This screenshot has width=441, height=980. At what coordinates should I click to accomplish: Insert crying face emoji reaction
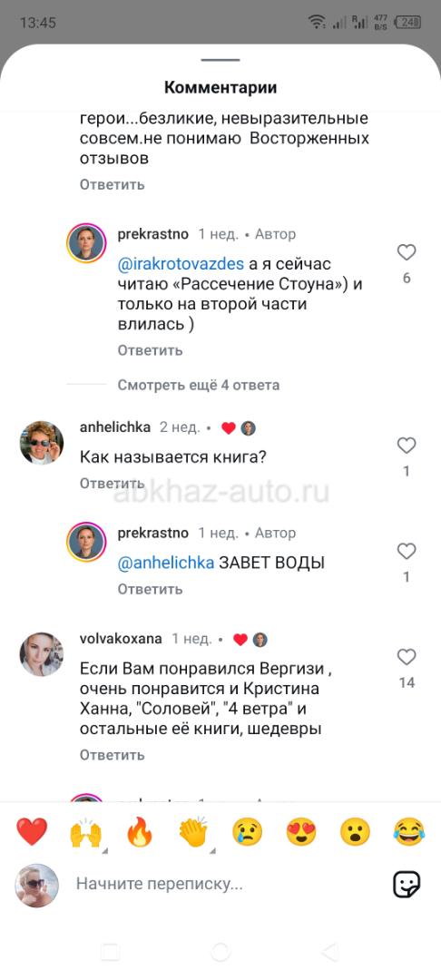coord(248,832)
